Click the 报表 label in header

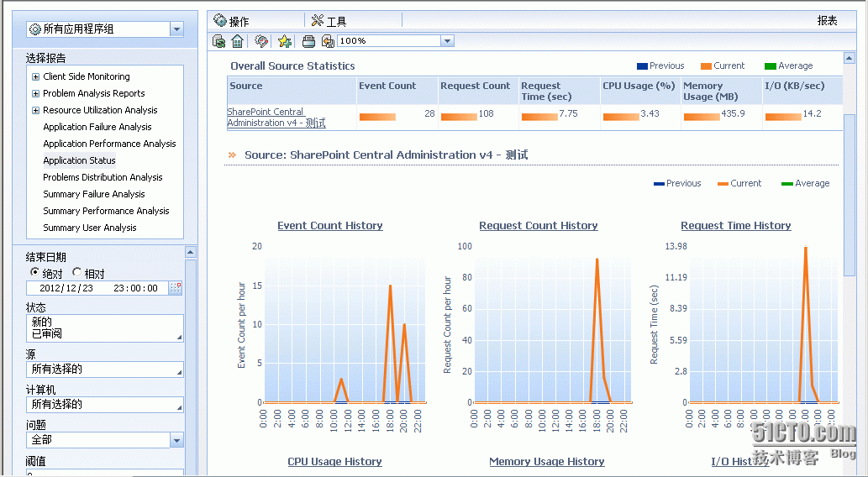[827, 20]
